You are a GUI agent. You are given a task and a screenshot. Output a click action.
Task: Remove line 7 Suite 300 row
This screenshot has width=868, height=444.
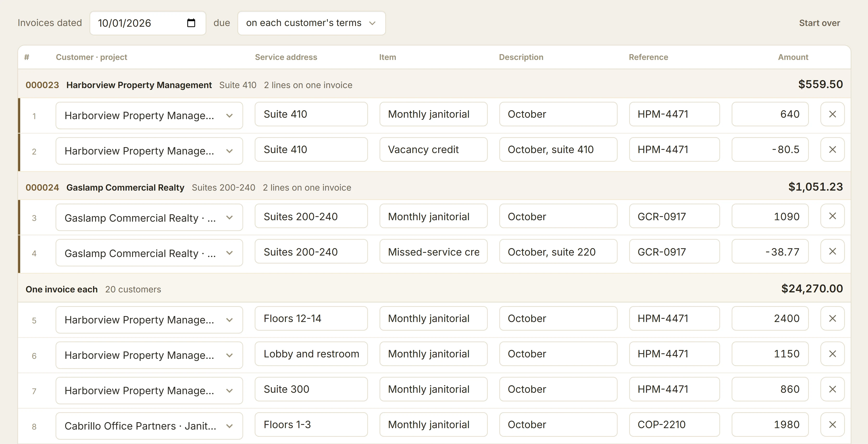click(832, 389)
